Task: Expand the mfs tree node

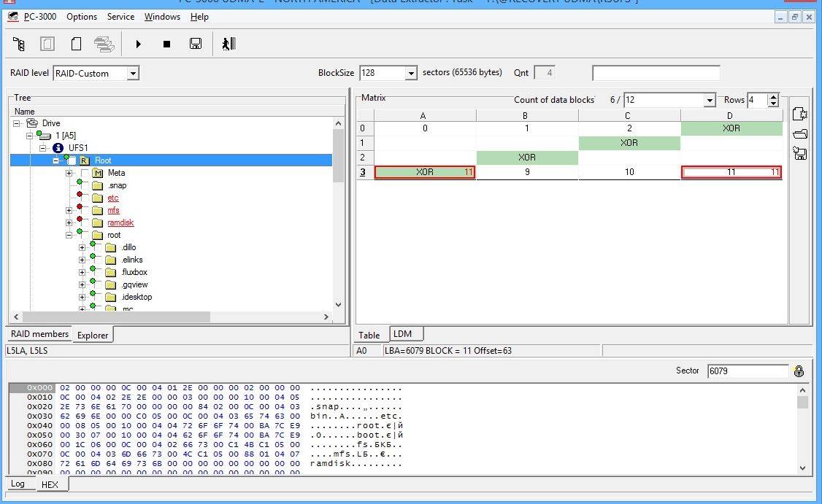Action: [x=69, y=210]
